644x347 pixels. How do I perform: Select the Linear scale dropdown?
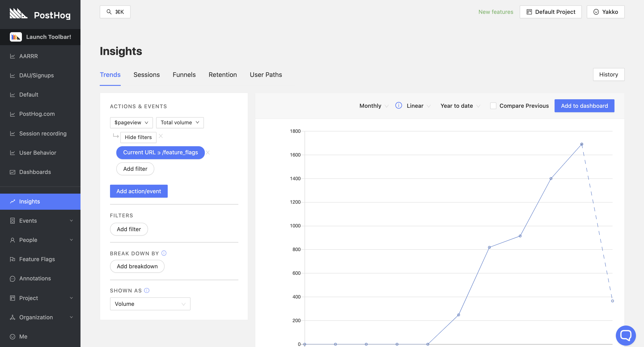coord(418,106)
